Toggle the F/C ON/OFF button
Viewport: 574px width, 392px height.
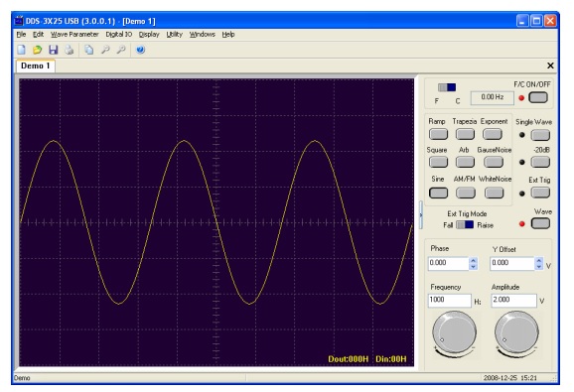(x=538, y=97)
